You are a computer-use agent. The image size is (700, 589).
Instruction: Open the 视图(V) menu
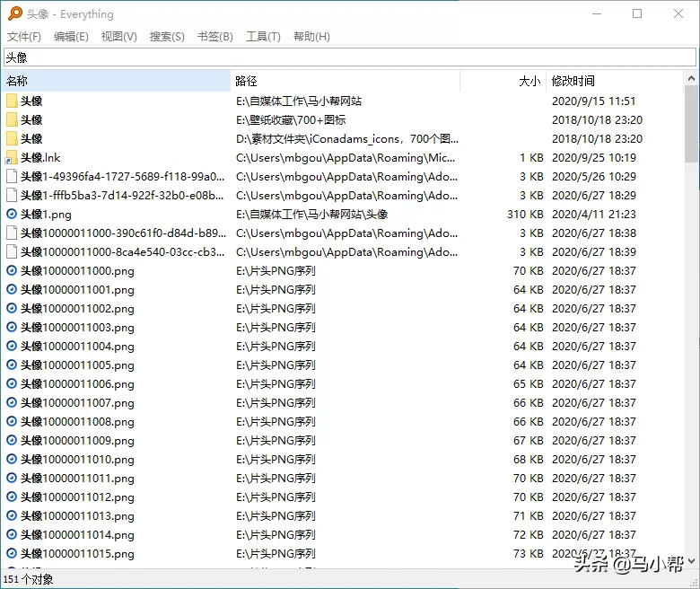[118, 37]
